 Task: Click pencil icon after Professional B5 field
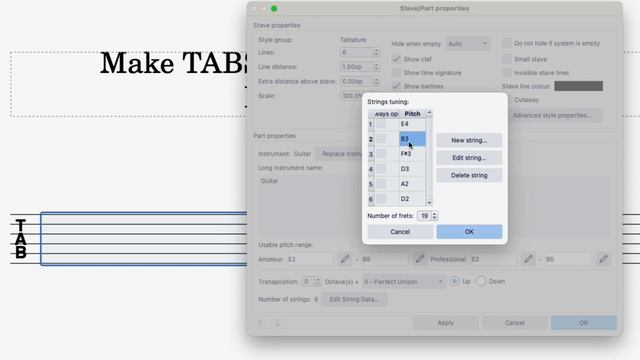pyautogui.click(x=604, y=259)
